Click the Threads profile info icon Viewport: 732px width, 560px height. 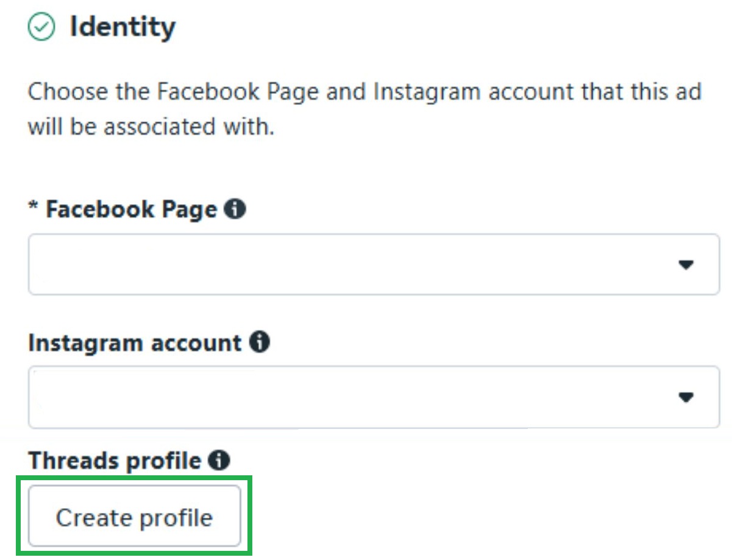pyautogui.click(x=219, y=460)
